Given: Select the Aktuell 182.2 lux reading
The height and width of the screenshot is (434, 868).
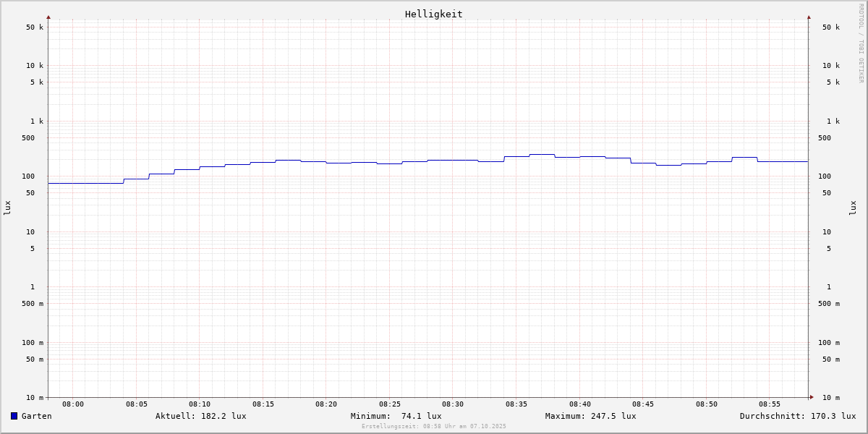Looking at the screenshot, I should pyautogui.click(x=200, y=416).
